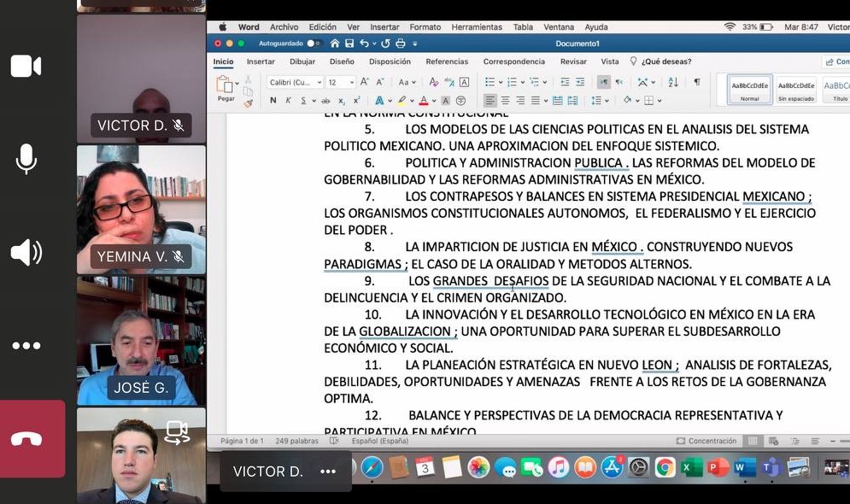Open the Diseño ribbon tab

click(x=342, y=62)
